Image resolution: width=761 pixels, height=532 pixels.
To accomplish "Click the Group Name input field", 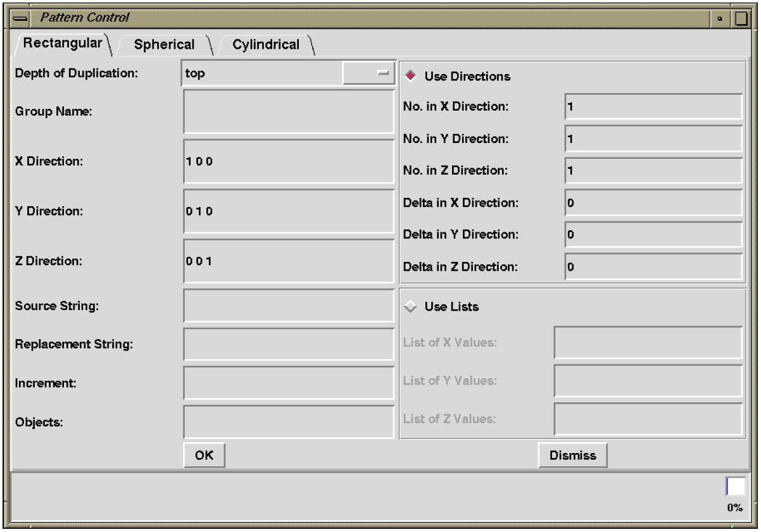I will 288,111.
